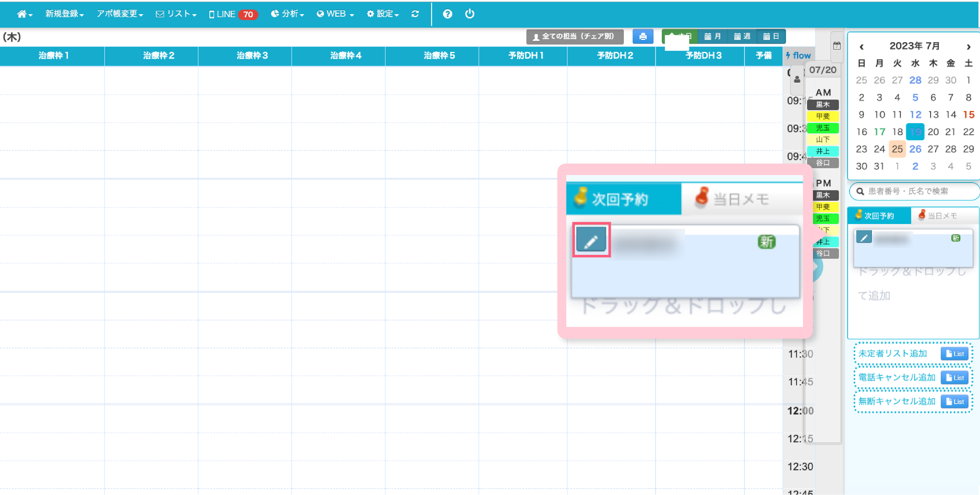Expand the 新規登録 dropdown menu
This screenshot has width=980, height=495.
[x=64, y=14]
